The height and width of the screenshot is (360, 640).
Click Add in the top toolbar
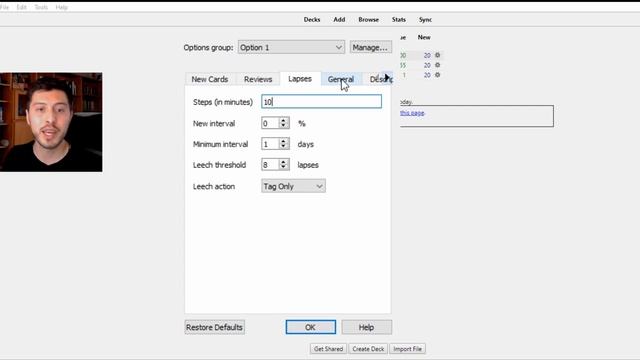[x=339, y=20]
